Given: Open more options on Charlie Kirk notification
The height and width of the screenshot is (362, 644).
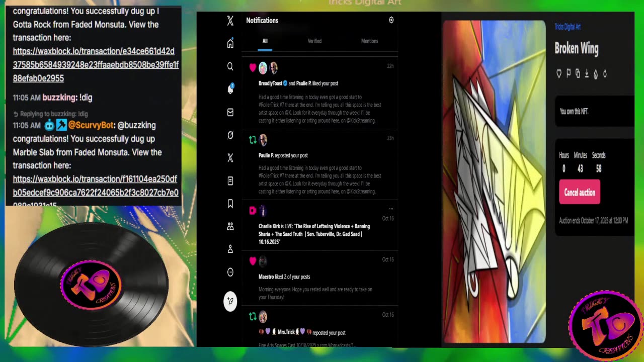Looking at the screenshot, I should click(391, 209).
